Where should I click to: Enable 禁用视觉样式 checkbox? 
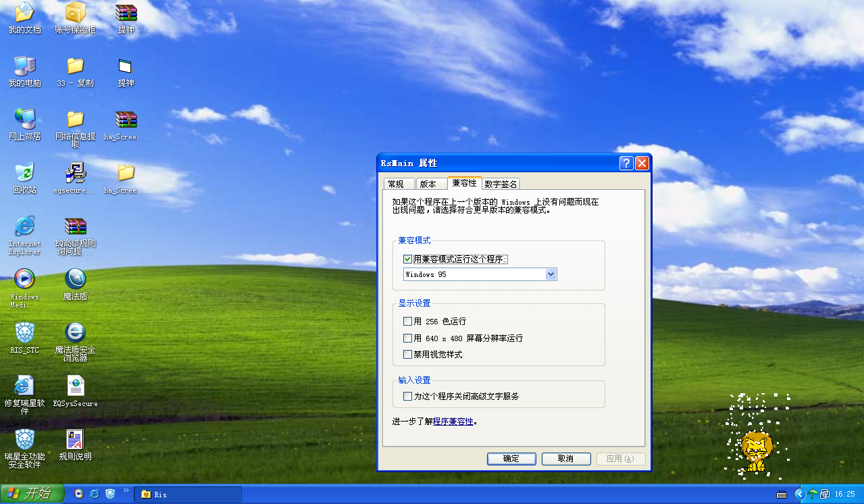click(x=407, y=354)
